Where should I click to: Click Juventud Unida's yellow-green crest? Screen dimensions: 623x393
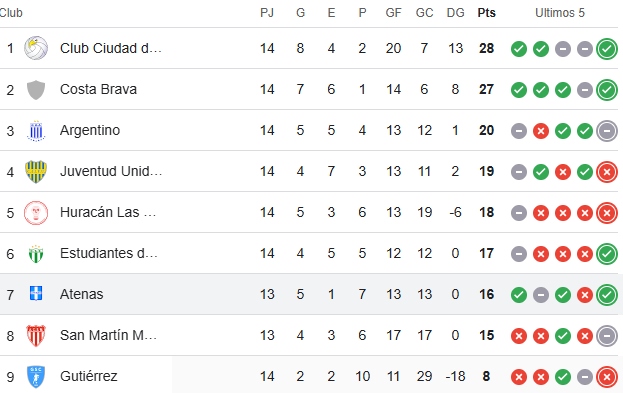(x=36, y=172)
